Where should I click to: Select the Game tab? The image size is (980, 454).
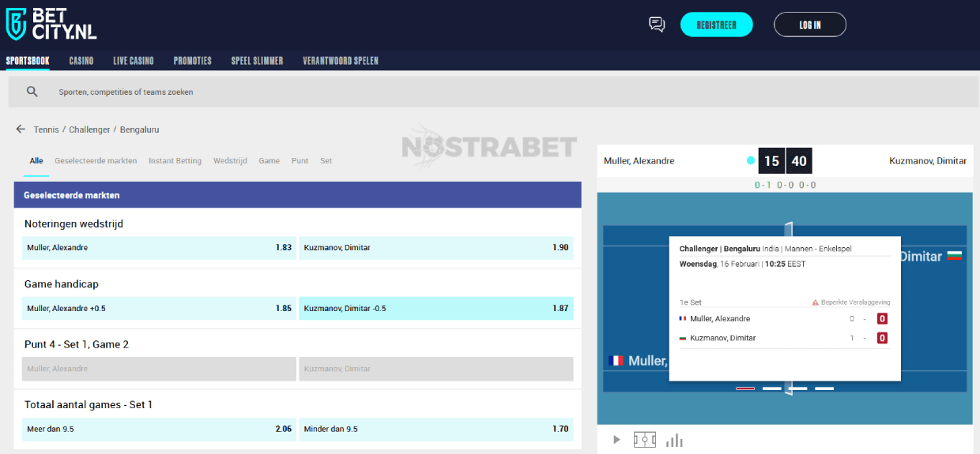269,160
